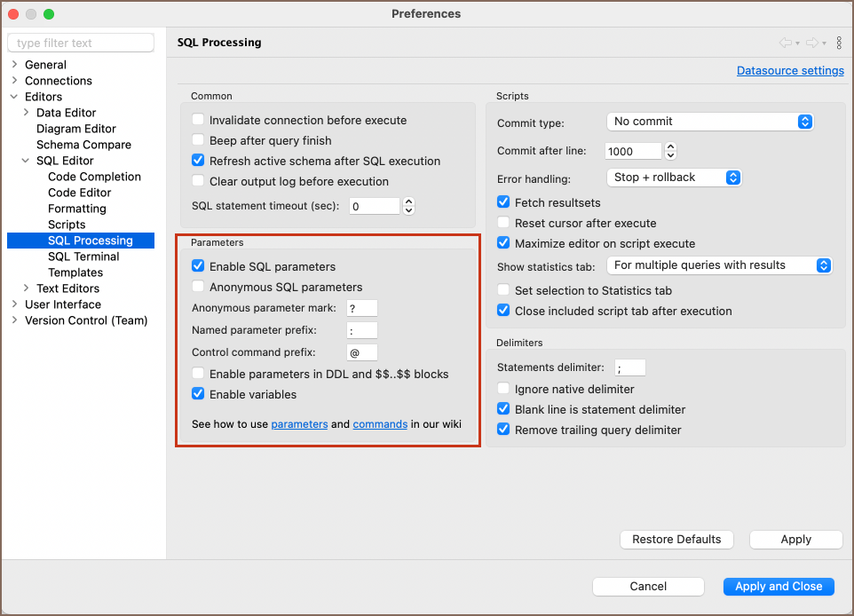Click the Restore Defaults button
Image resolution: width=854 pixels, height=616 pixels.
point(677,540)
